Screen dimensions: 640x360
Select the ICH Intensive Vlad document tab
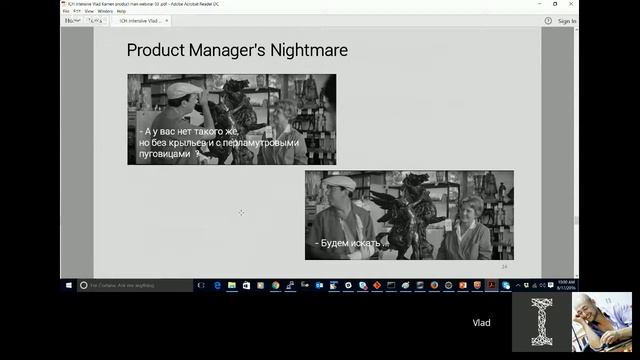pyautogui.click(x=140, y=21)
